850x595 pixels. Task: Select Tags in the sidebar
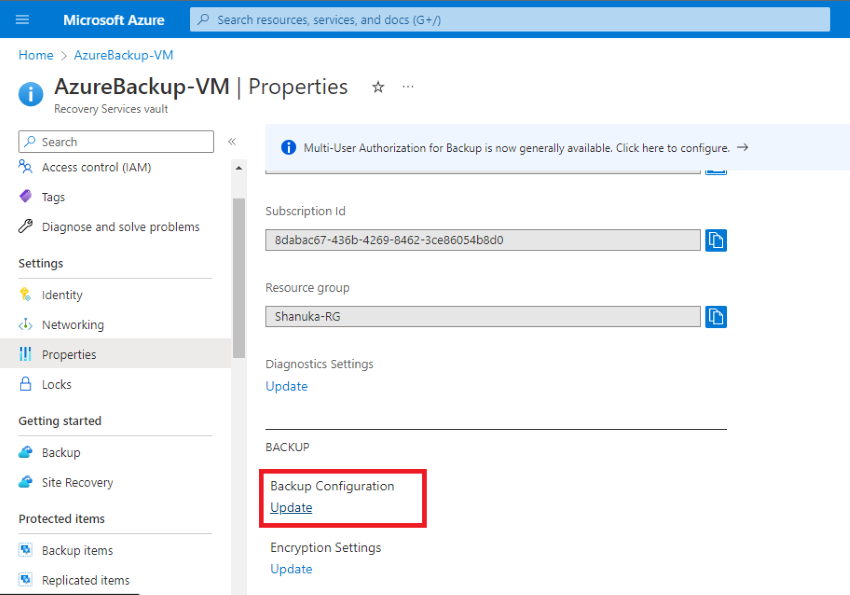coord(27,196)
